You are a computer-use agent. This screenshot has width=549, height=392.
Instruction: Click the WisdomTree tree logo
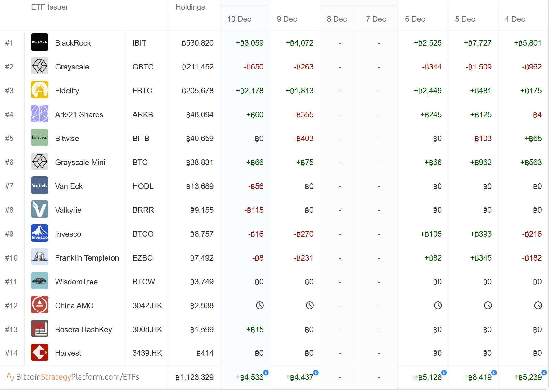point(40,281)
